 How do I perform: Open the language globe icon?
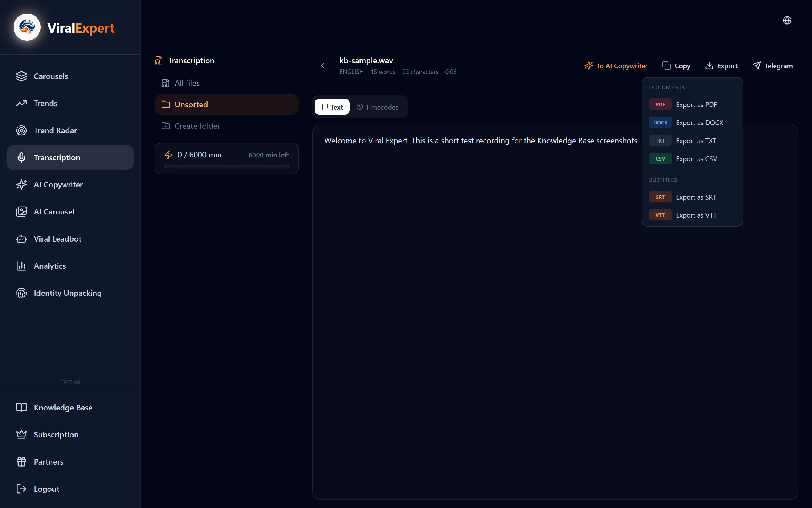point(787,21)
